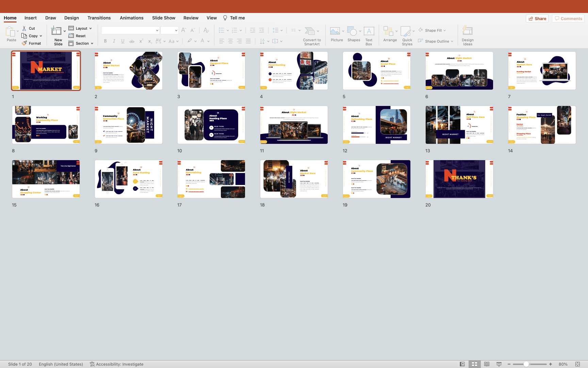This screenshot has width=588, height=368.
Task: Open the Section dropdown menu
Action: pyautogui.click(x=92, y=43)
